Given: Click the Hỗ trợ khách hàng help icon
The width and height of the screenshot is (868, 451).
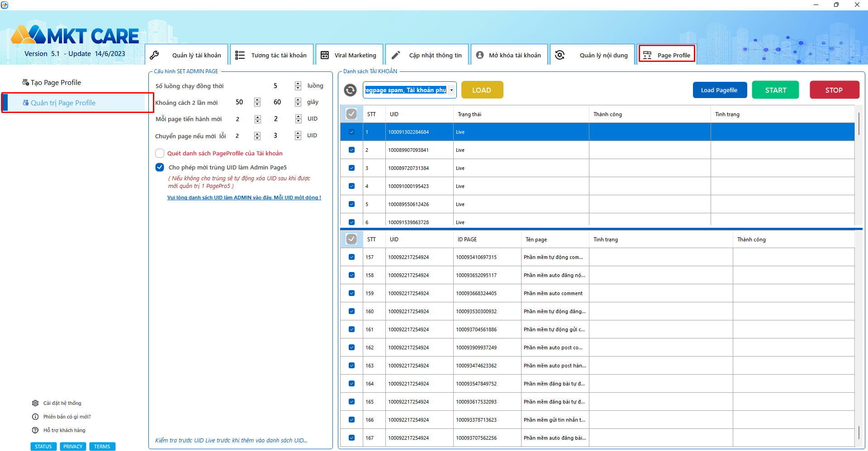Looking at the screenshot, I should tap(35, 430).
